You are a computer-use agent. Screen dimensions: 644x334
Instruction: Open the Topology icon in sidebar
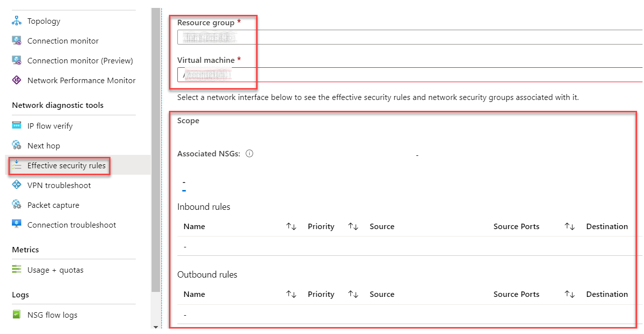point(17,21)
